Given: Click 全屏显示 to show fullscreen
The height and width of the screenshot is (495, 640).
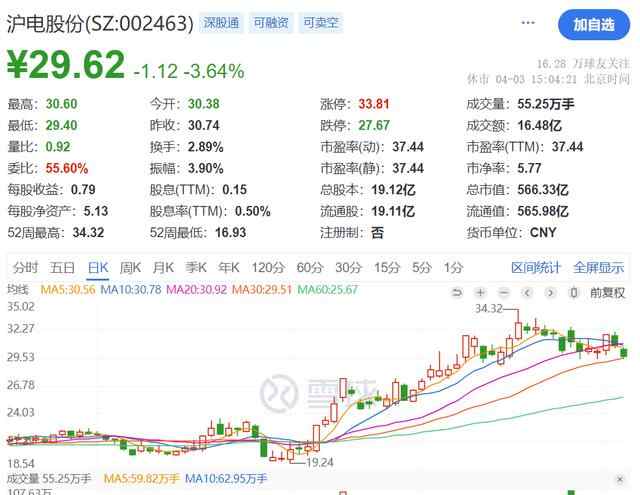Looking at the screenshot, I should click(598, 267).
